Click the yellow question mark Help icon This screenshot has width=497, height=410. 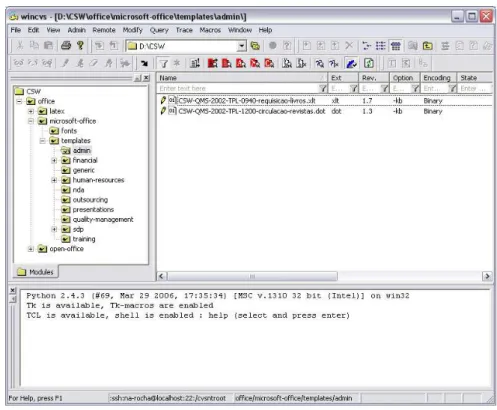[x=80, y=45]
